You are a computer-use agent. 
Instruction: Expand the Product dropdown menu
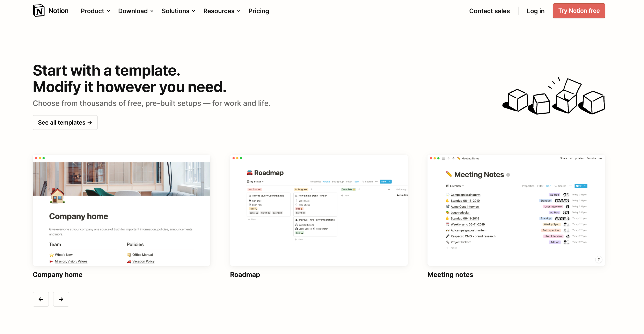pyautogui.click(x=95, y=11)
